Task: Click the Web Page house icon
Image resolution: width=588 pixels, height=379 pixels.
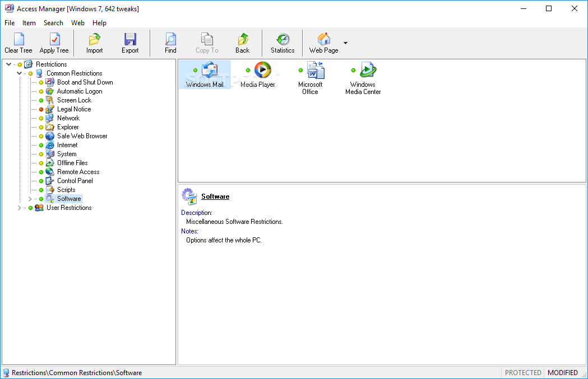Action: 324,39
